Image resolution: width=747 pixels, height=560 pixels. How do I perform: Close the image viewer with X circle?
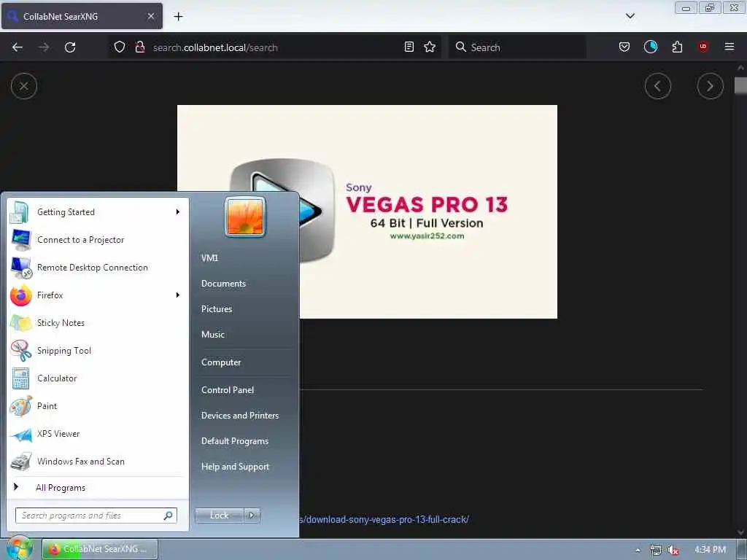pyautogui.click(x=24, y=86)
